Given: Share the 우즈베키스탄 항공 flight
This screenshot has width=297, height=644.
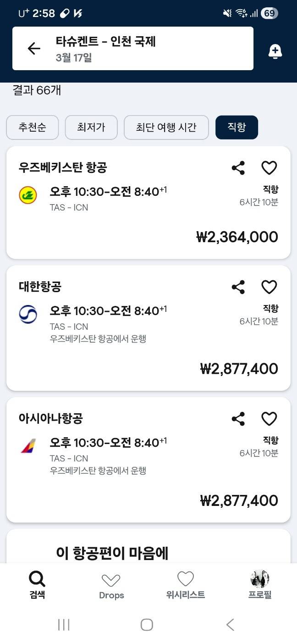Looking at the screenshot, I should point(238,168).
